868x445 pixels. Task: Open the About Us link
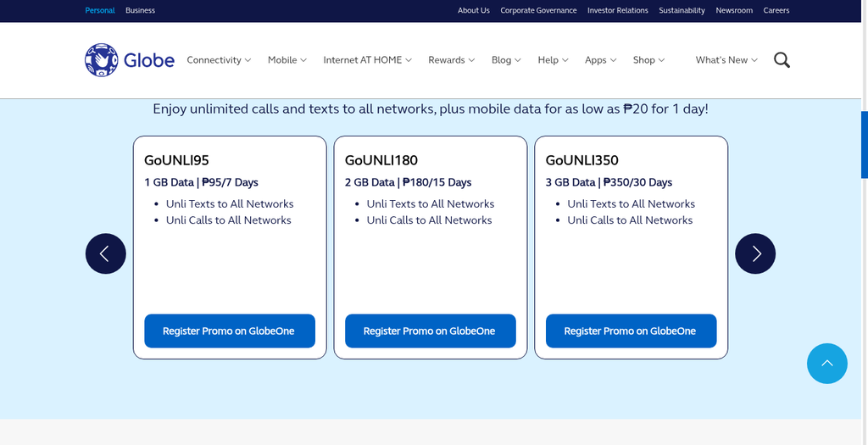pyautogui.click(x=473, y=10)
